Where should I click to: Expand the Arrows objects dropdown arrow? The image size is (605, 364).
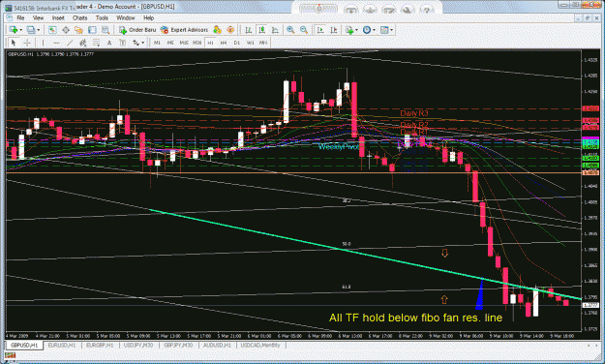142,43
